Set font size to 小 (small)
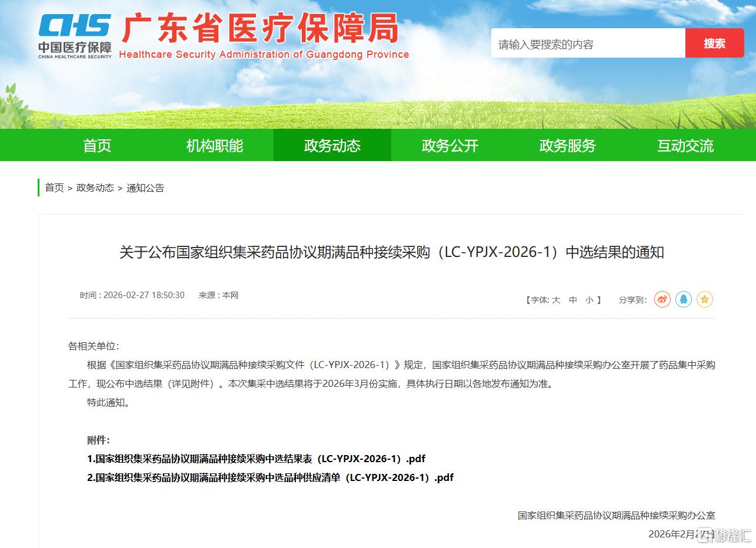The width and height of the screenshot is (756, 548). pos(590,300)
